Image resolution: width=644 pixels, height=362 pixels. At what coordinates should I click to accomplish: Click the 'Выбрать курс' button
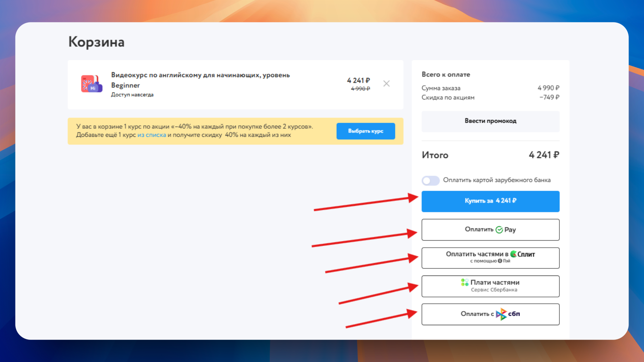point(365,131)
